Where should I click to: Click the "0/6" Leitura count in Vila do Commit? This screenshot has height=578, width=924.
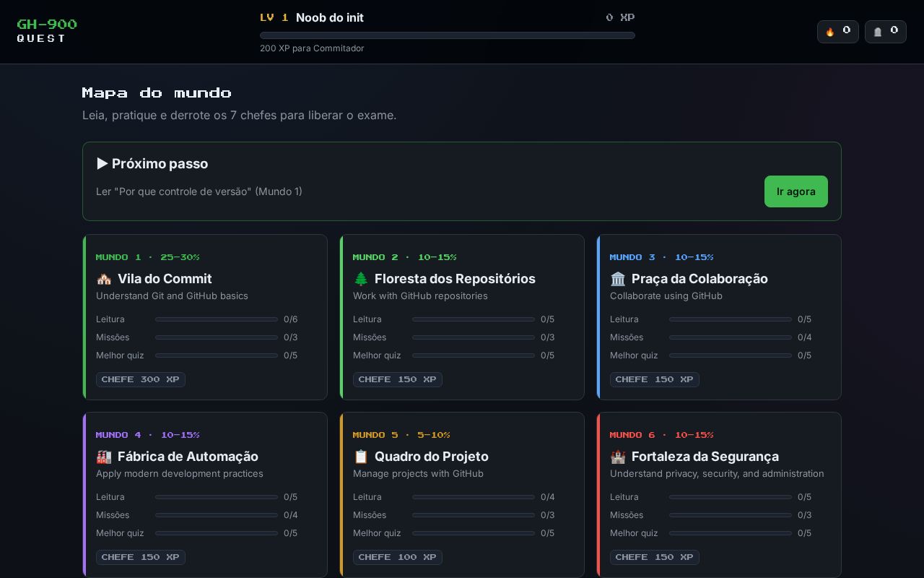[x=291, y=319]
